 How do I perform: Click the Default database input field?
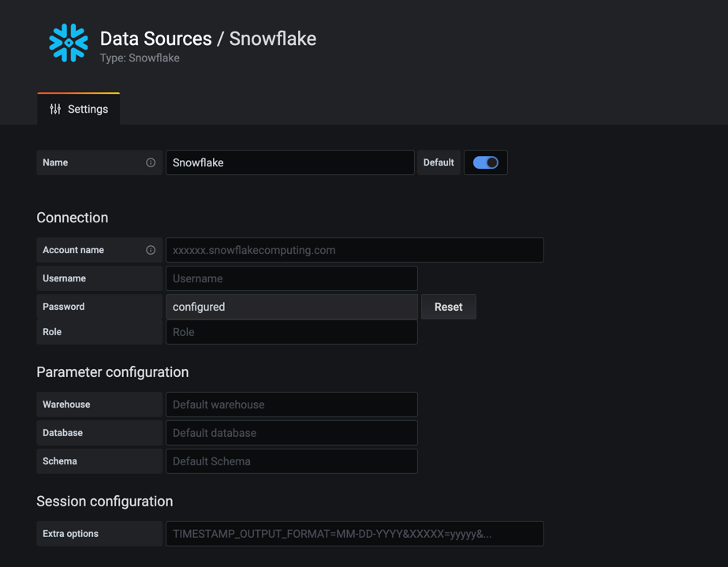(x=292, y=433)
